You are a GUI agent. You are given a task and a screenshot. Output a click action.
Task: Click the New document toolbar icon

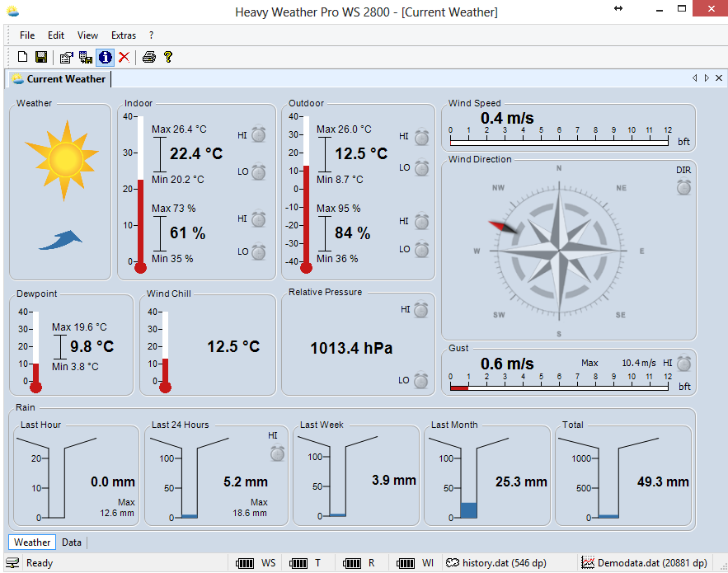pyautogui.click(x=22, y=57)
